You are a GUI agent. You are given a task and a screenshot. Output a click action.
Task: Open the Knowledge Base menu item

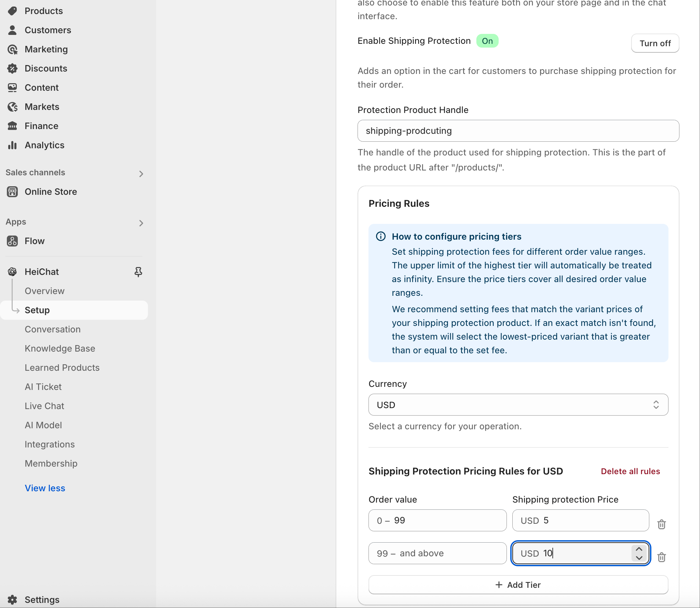click(x=60, y=349)
